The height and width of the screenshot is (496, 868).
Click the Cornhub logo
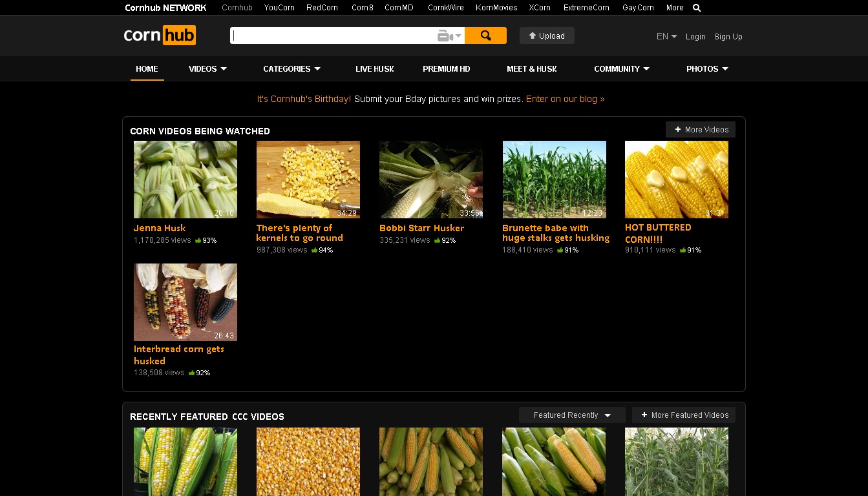160,36
